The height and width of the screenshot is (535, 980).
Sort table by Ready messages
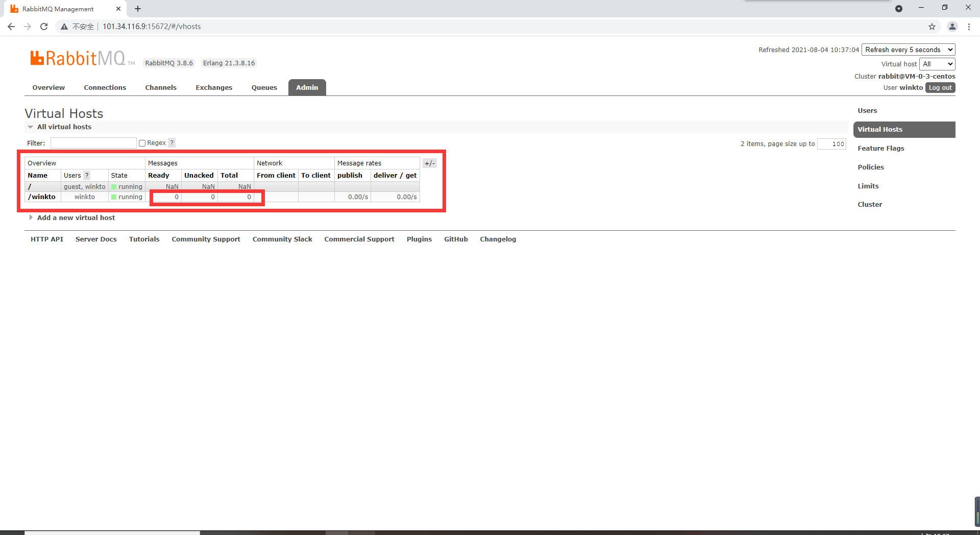(158, 175)
